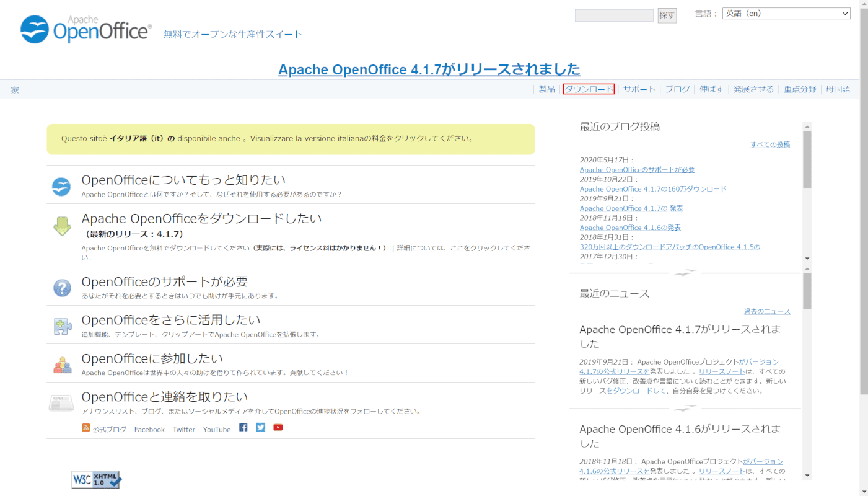Click the main page vertical scrollbar thumb
868x496 pixels.
pos(864,202)
